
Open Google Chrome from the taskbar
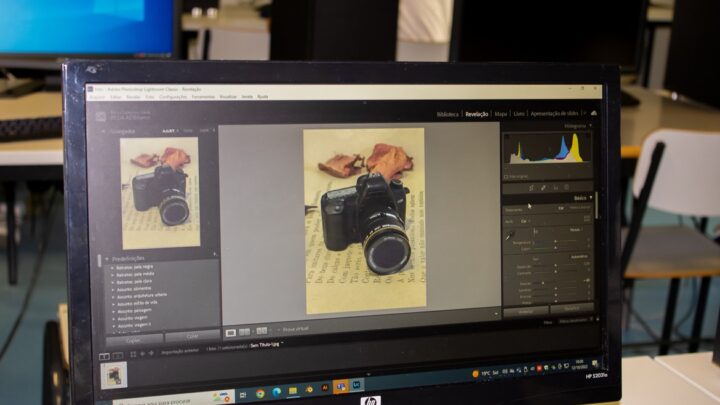[260, 392]
